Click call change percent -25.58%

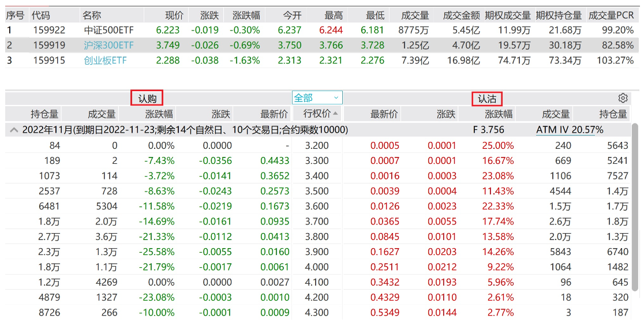pyautogui.click(x=156, y=252)
